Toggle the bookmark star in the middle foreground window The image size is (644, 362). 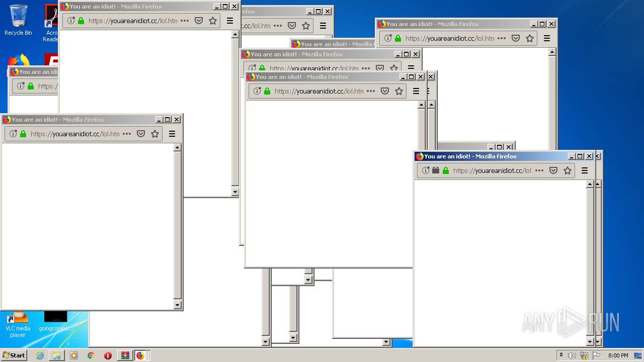(399, 91)
